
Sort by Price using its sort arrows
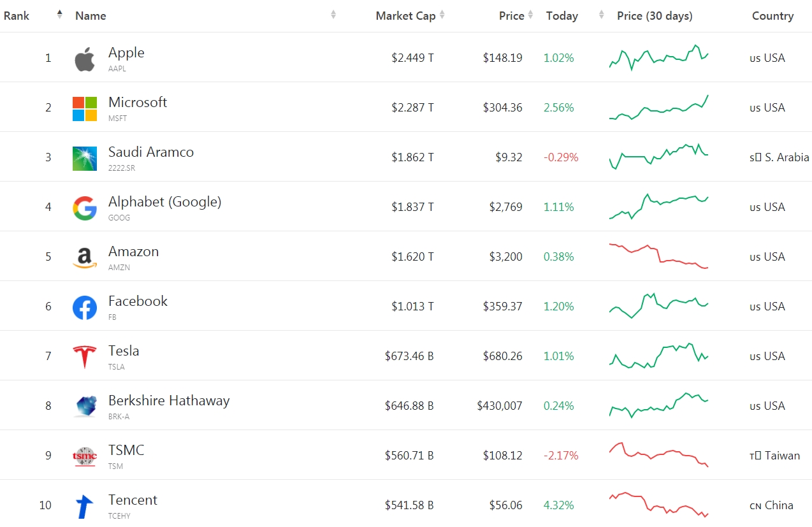530,15
